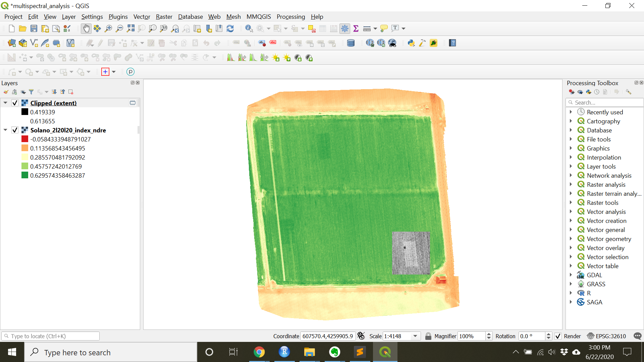Toggle visibility of Clipped (extent) layer
Image resolution: width=644 pixels, height=362 pixels.
[15, 103]
